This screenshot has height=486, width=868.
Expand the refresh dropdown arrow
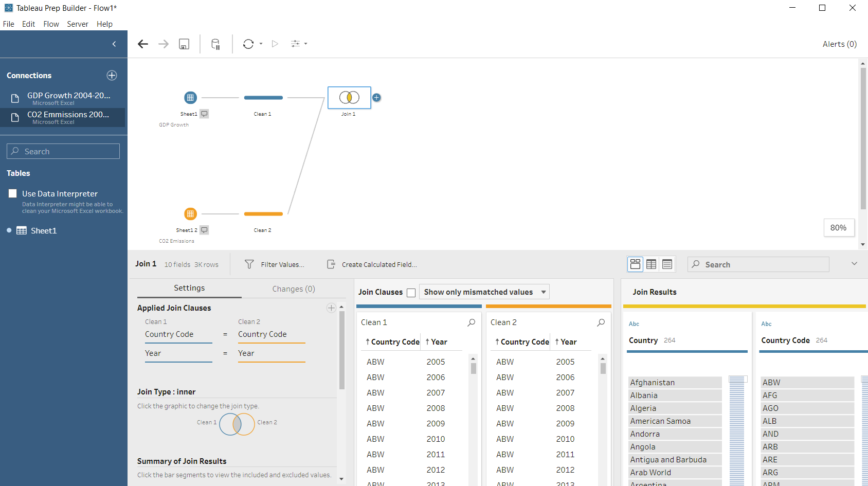pos(261,44)
